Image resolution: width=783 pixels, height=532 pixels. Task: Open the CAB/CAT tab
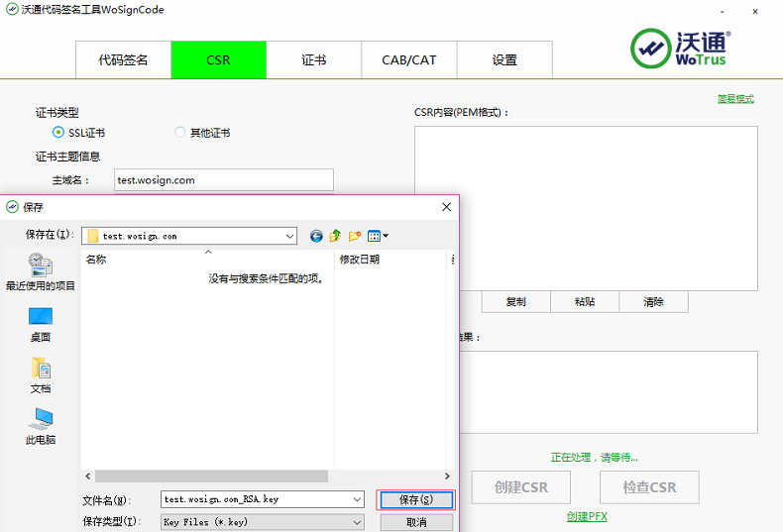409,60
